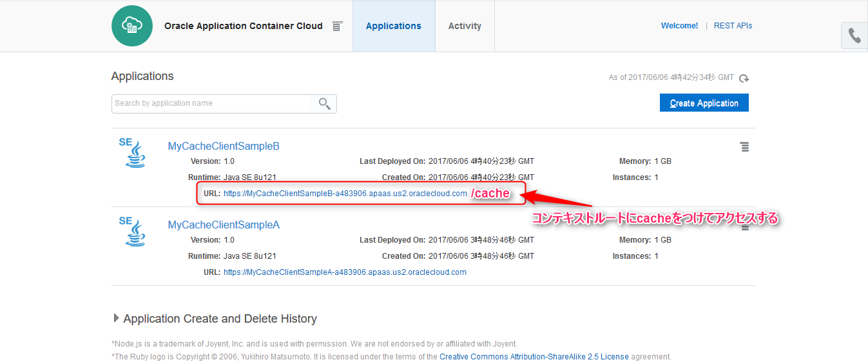Viewport: 868px width, 362px height.
Task: Open the MyCacheClientSampleB actions menu
Action: click(744, 147)
